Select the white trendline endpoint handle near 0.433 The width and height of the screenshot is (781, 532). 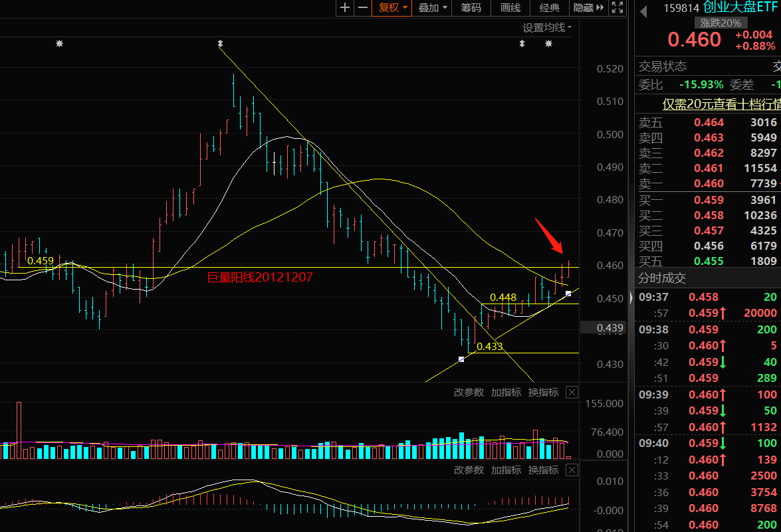[461, 359]
